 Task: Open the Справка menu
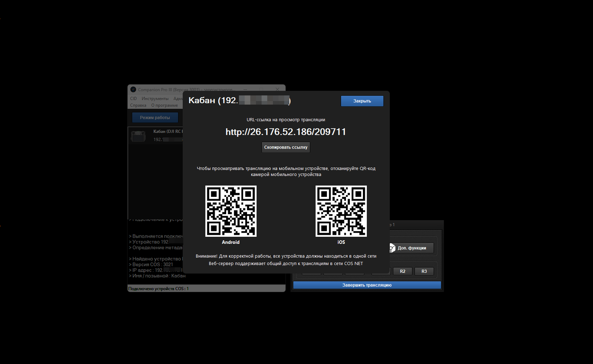(138, 106)
